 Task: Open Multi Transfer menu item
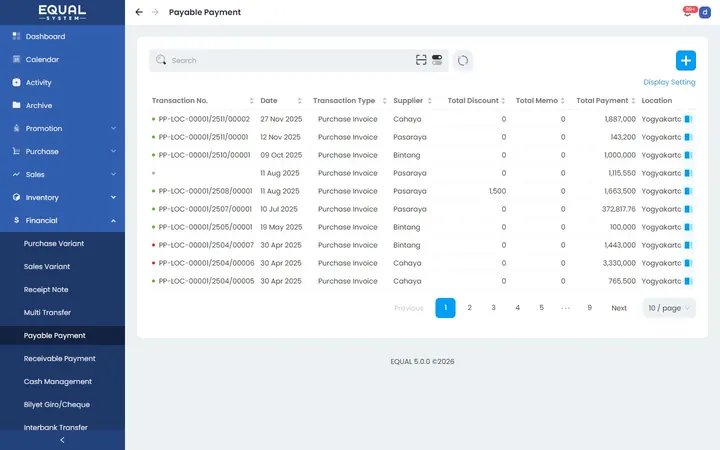point(47,312)
